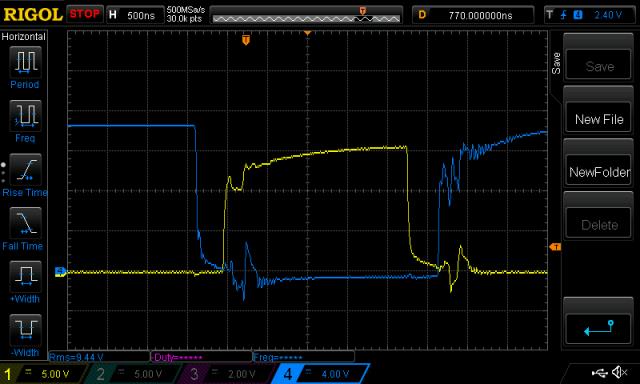Image resolution: width=640 pixels, height=384 pixels.
Task: Select the Period measurement icon
Action: (x=25, y=62)
